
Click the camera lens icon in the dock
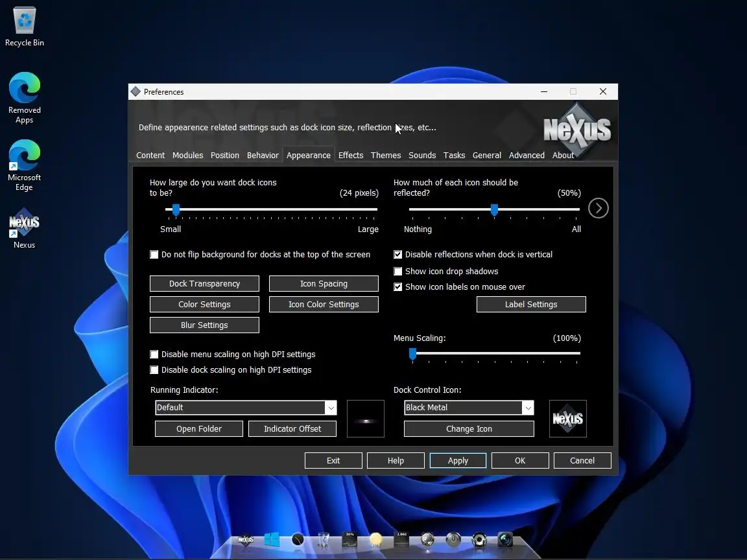point(505,539)
